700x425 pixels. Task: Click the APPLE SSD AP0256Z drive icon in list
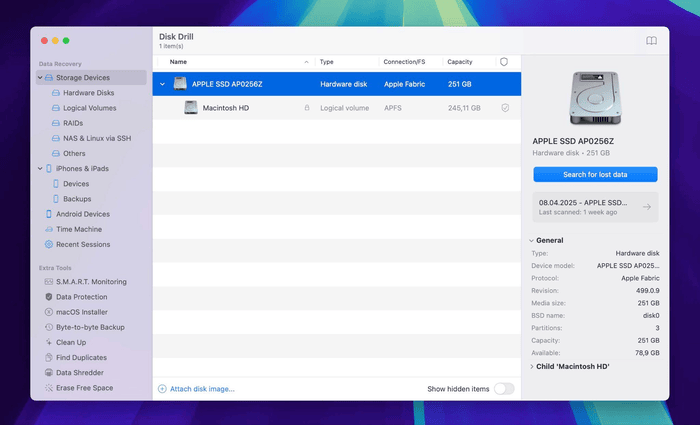point(180,84)
